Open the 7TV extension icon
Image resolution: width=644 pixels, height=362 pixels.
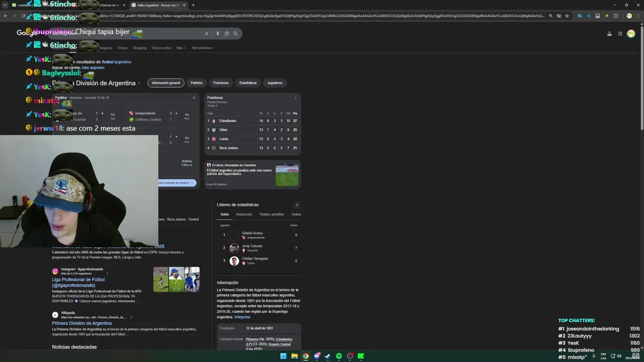[579, 16]
